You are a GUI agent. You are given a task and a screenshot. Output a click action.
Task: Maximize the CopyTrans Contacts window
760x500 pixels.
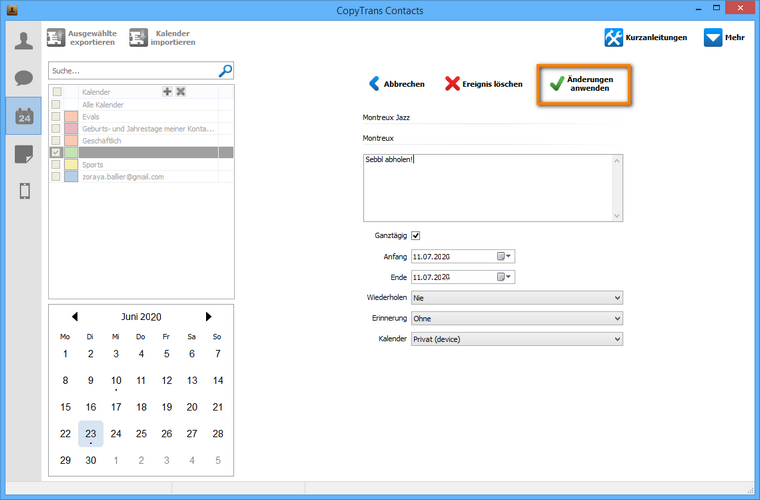pyautogui.click(x=716, y=8)
